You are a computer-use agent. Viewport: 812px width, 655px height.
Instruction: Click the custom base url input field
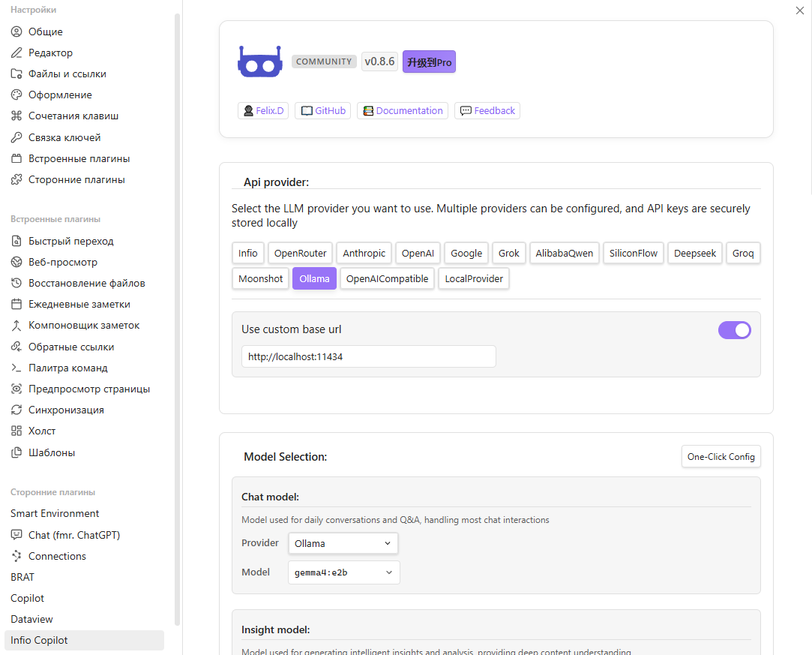pos(368,357)
